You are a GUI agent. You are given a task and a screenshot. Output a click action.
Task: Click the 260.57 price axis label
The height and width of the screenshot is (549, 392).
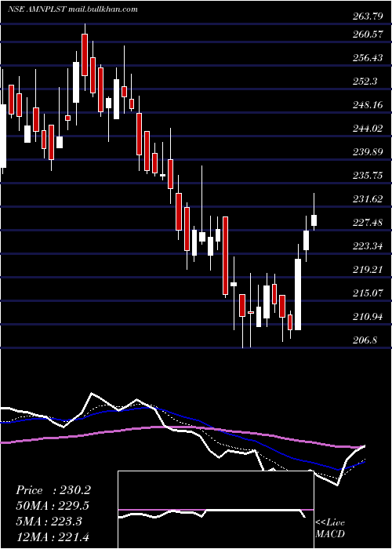(x=368, y=35)
